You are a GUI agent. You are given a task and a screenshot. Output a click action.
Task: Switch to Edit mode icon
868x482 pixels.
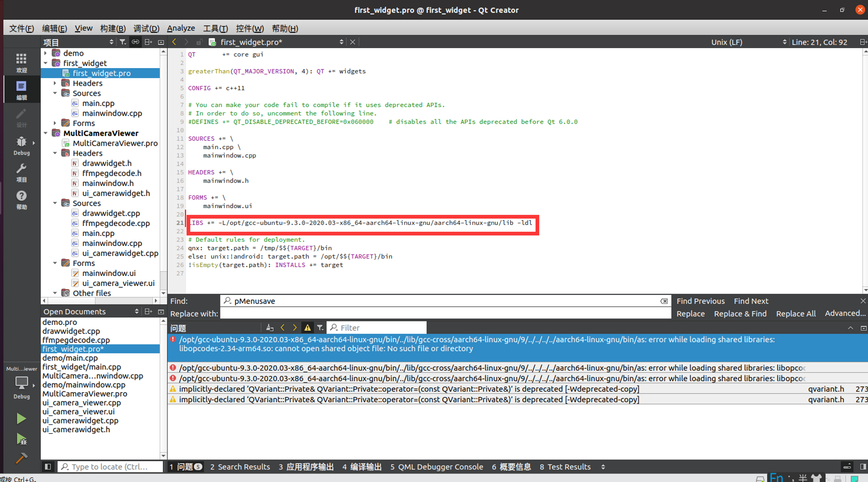point(21,90)
